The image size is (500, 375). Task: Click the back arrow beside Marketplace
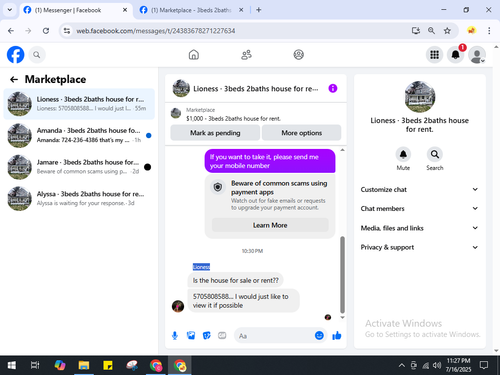[14, 79]
